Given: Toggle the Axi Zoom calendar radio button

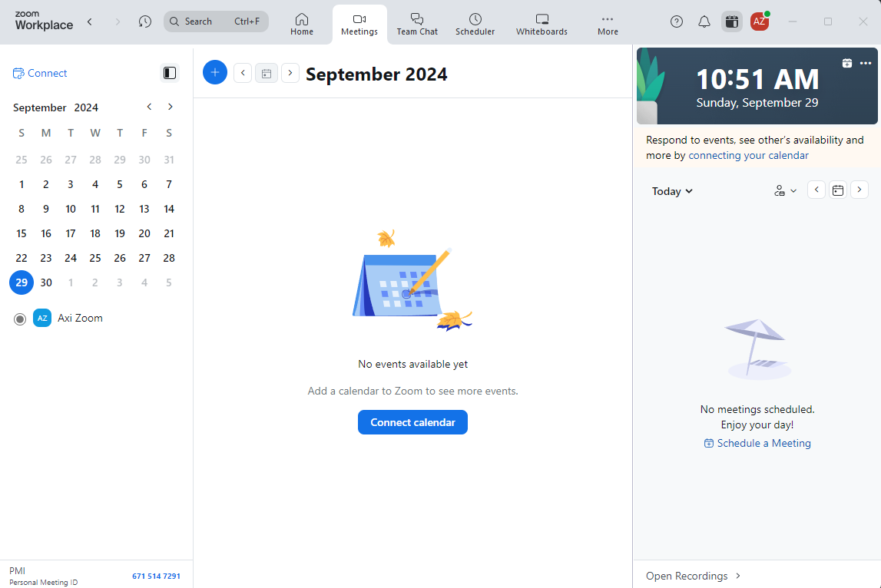Looking at the screenshot, I should tap(20, 319).
